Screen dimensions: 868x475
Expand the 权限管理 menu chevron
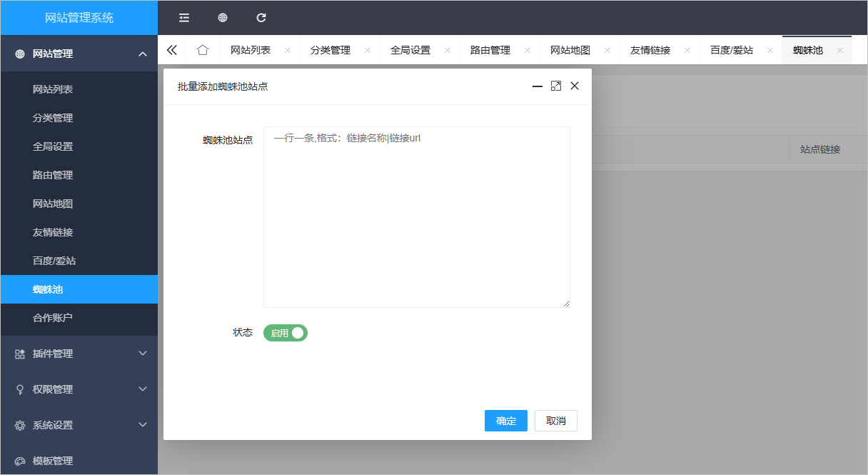pyautogui.click(x=143, y=389)
